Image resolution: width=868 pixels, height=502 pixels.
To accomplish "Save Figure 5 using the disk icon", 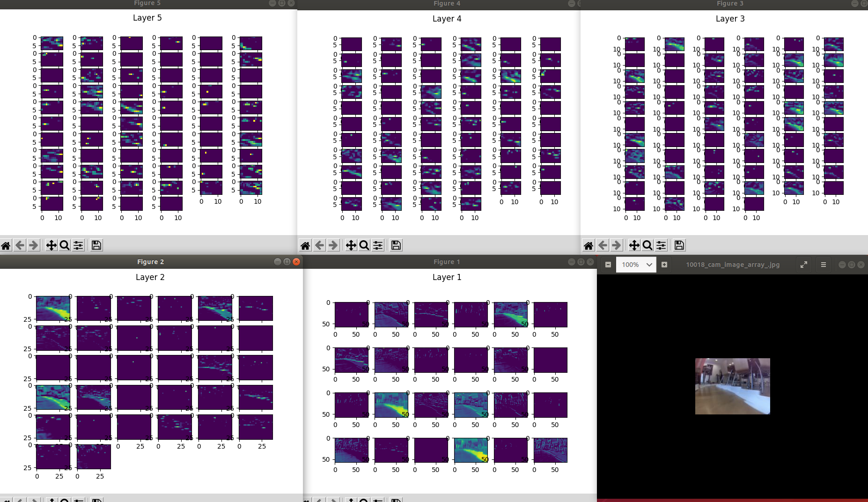I will [96, 245].
